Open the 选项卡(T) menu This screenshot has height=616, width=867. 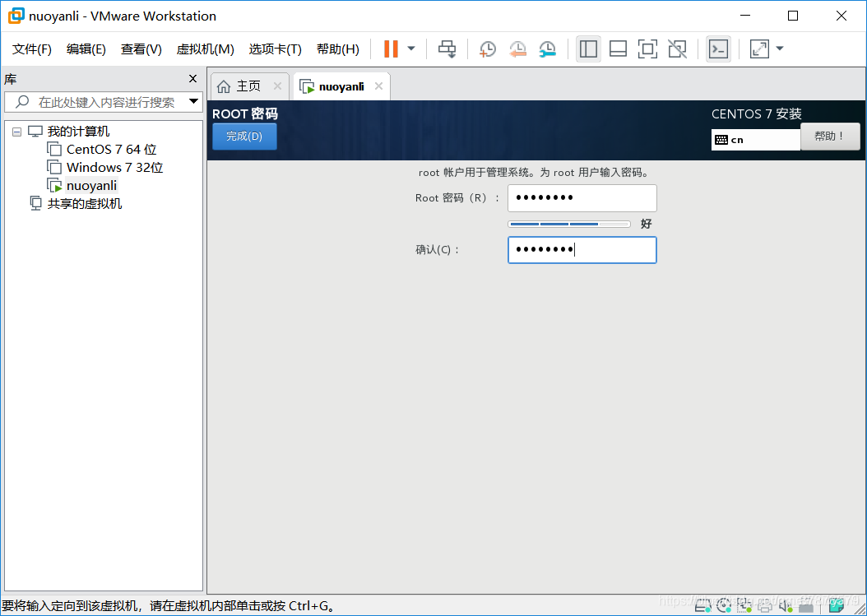coord(275,49)
